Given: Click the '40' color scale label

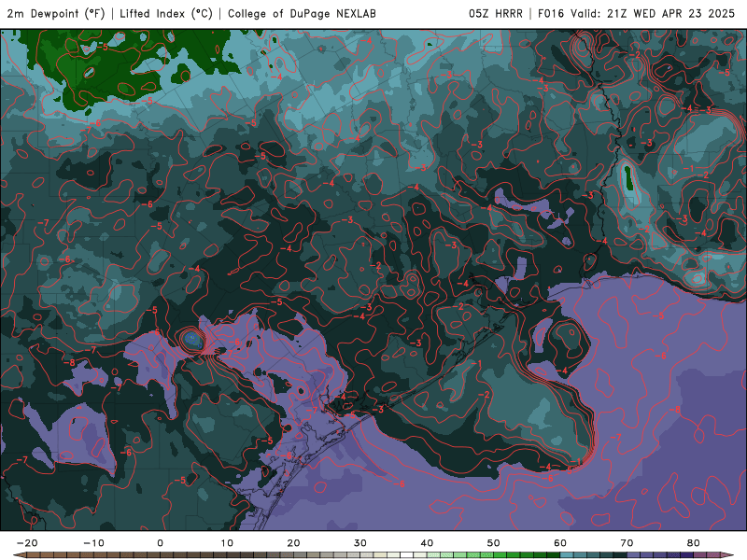Looking at the screenshot, I should [427, 543].
